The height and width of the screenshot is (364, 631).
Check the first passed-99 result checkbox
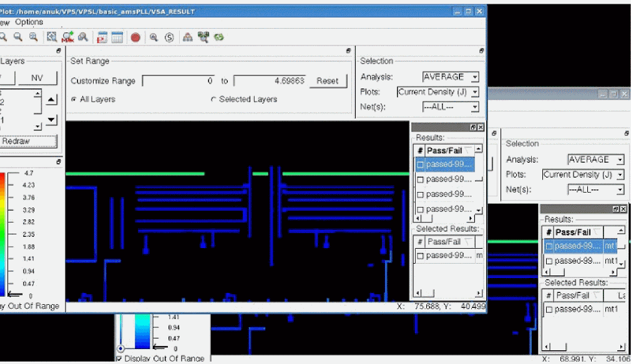coord(420,165)
